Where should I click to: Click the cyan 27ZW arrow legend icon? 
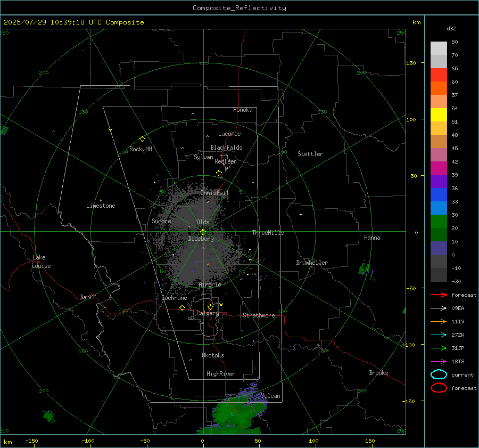(439, 335)
